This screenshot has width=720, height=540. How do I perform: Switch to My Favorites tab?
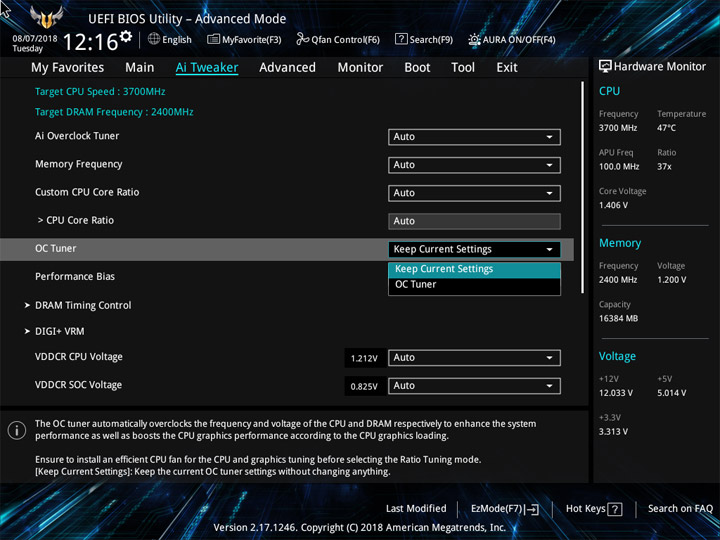(x=68, y=68)
